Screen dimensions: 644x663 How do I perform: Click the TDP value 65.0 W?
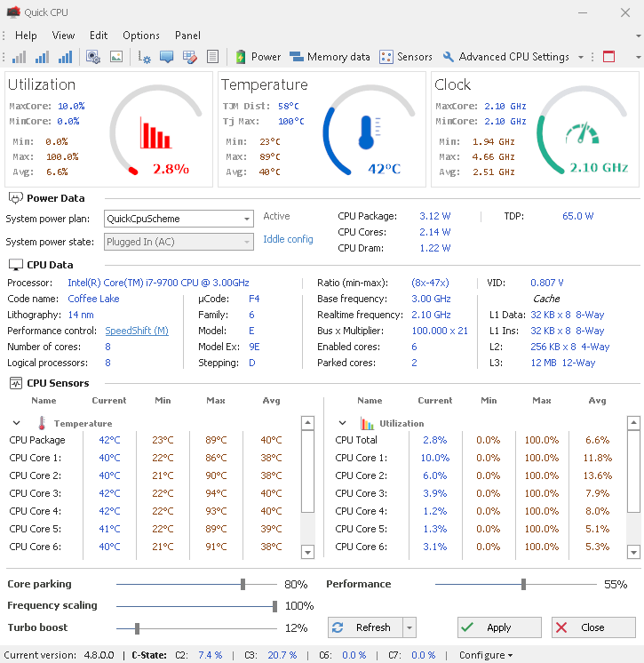577,216
